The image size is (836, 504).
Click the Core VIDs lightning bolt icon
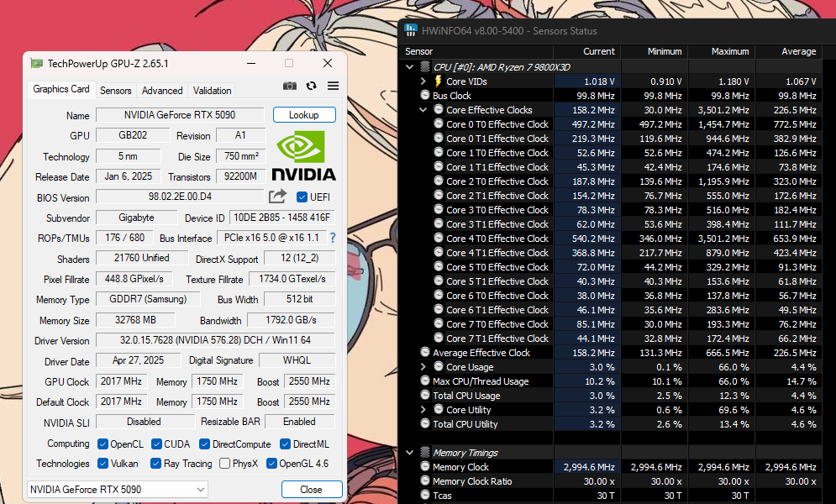[x=439, y=81]
